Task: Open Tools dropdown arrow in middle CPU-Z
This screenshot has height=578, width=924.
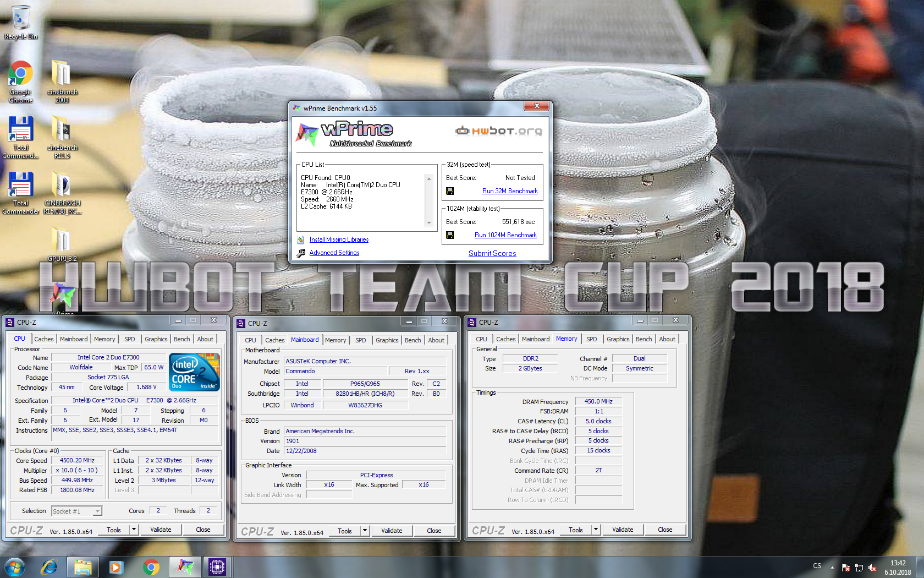Action: (365, 531)
